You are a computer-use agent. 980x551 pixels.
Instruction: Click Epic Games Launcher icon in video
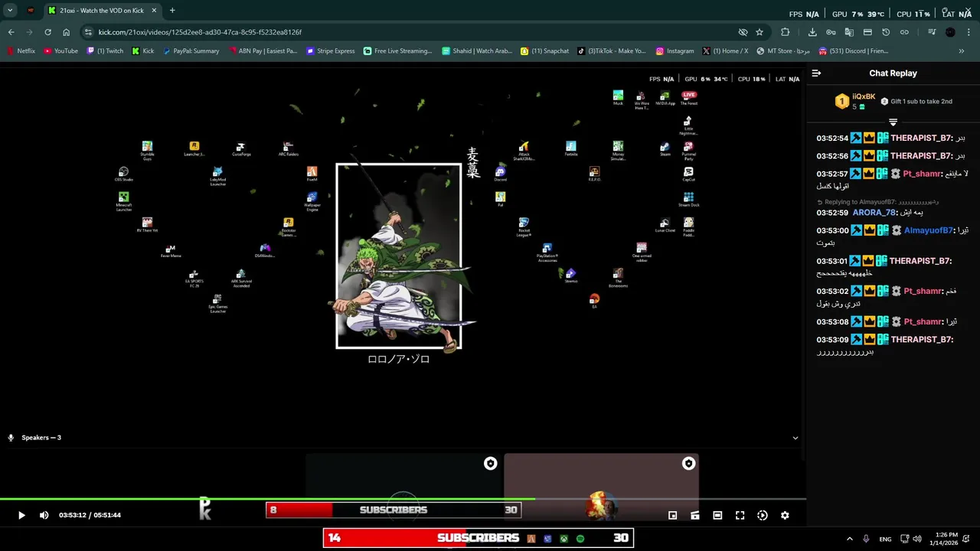click(217, 304)
